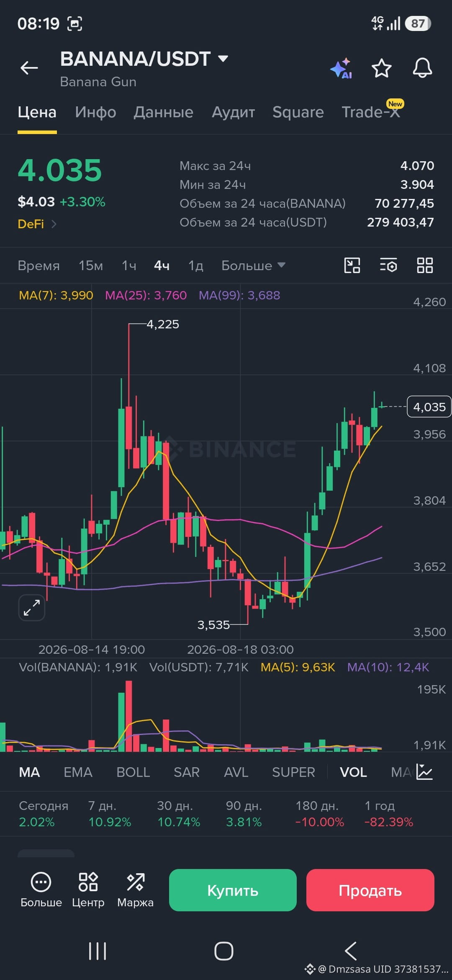Open chart indicator settings icon
Viewport: 452px width, 980px height.
click(x=388, y=266)
